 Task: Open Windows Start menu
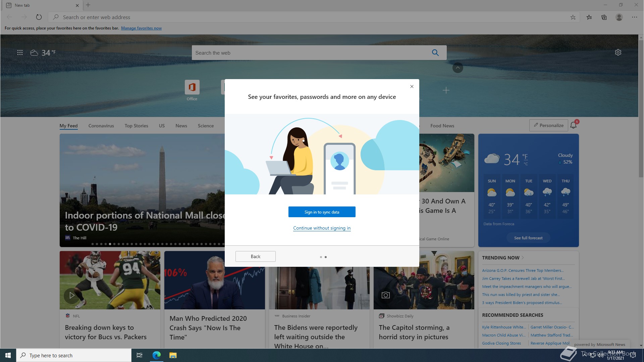point(8,355)
